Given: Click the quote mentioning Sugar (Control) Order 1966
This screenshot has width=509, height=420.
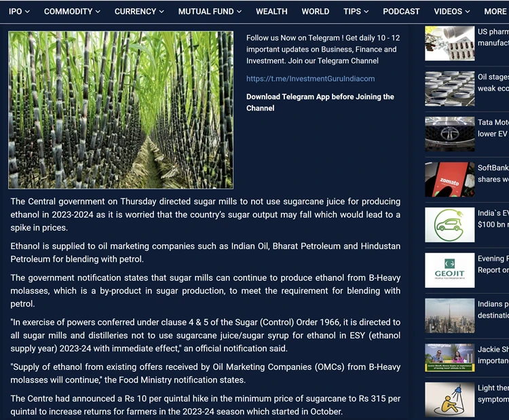Looking at the screenshot, I should (205, 335).
